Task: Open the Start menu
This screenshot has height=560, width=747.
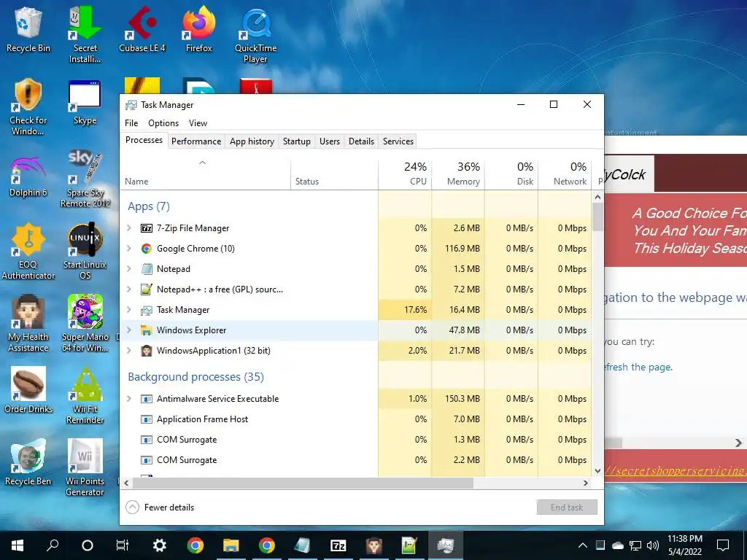Action: tap(18, 545)
